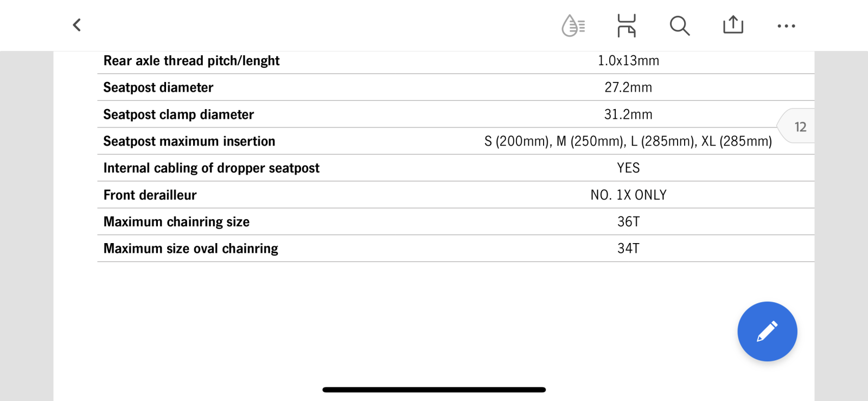Viewport: 868px width, 401px height.
Task: Tap the "Seatpost maximum insertion" label
Action: (189, 141)
